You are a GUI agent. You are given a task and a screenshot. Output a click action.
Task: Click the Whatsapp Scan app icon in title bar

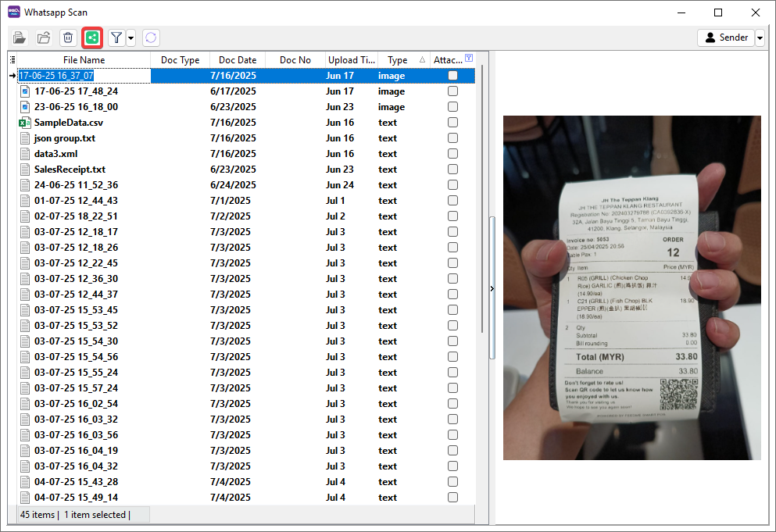14,12
